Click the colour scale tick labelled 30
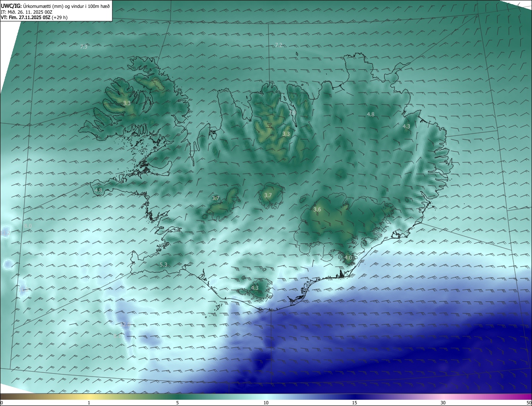The width and height of the screenshot is (532, 406). [x=443, y=403]
